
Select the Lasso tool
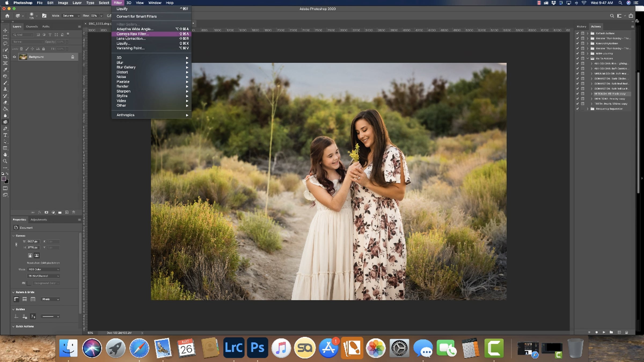(x=5, y=43)
